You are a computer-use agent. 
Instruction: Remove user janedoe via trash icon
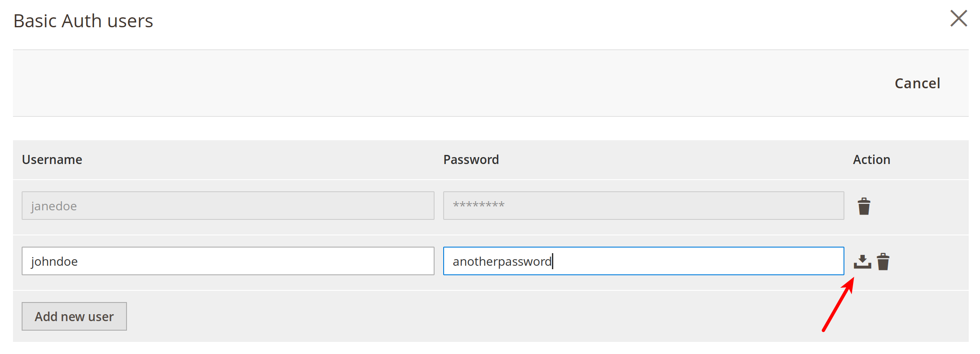(x=864, y=206)
